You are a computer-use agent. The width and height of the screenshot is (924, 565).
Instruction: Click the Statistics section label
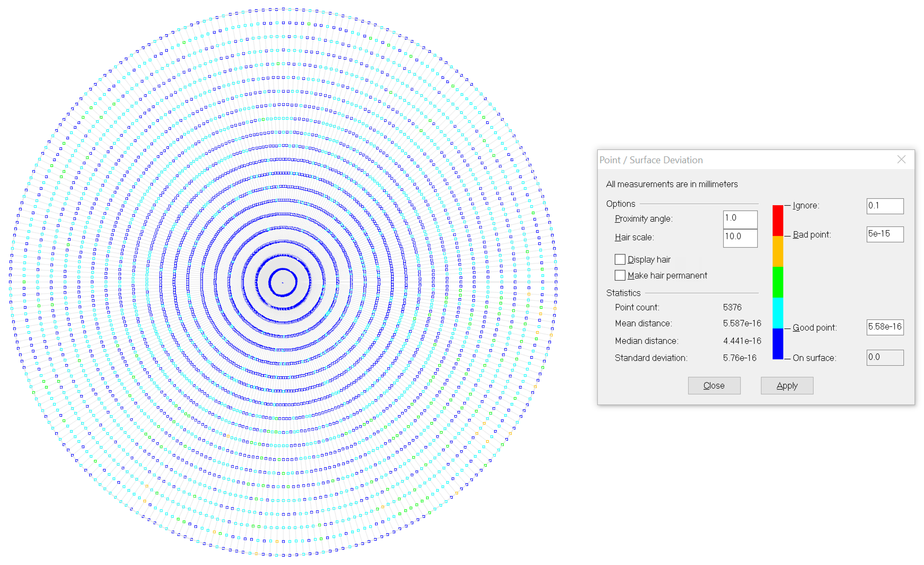(x=623, y=293)
